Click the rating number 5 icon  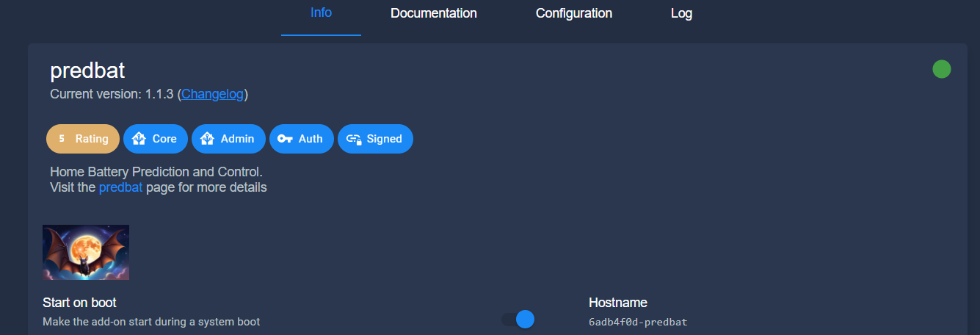pos(62,139)
